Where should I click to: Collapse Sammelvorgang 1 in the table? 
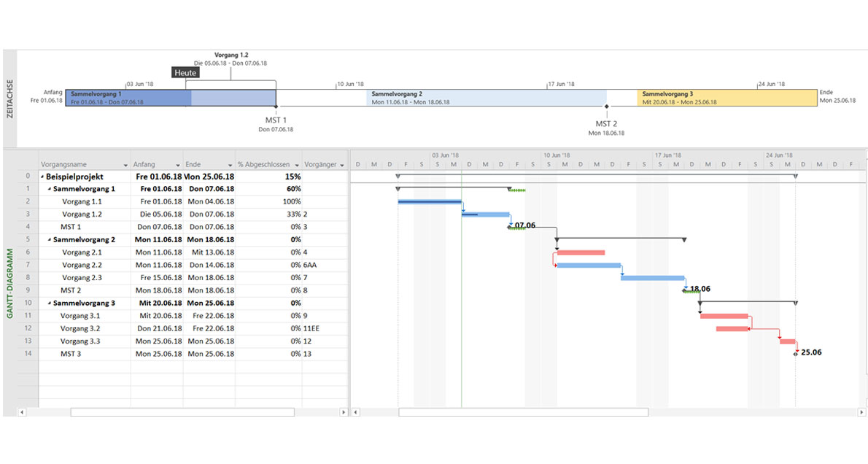[50, 188]
